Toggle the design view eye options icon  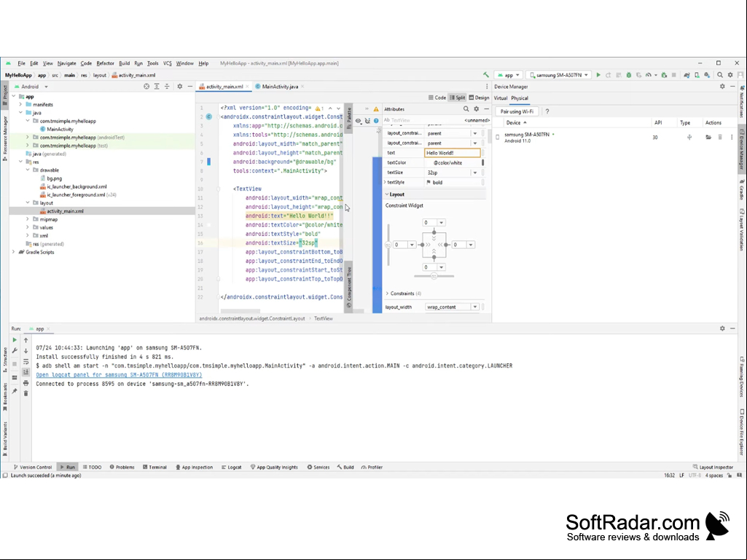pos(359,121)
